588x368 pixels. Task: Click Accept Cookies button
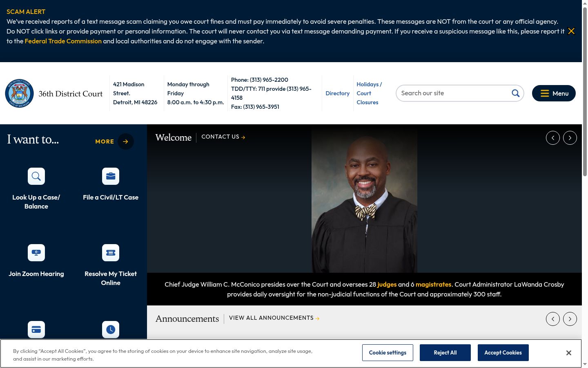coord(503,352)
